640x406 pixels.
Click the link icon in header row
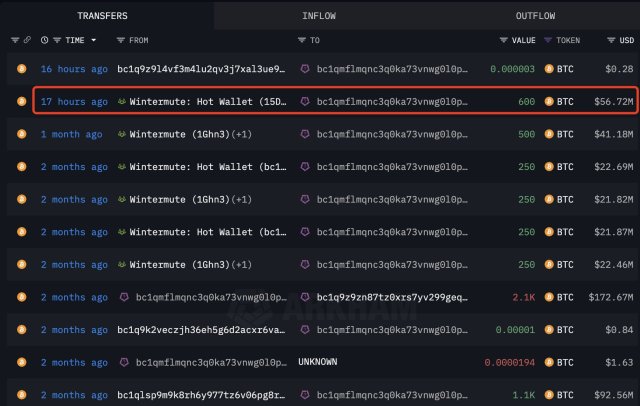point(28,40)
